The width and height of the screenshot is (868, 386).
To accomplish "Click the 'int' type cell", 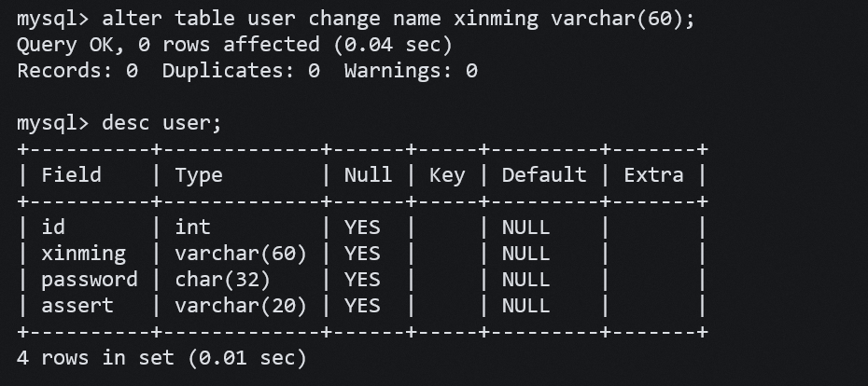I will [x=193, y=227].
